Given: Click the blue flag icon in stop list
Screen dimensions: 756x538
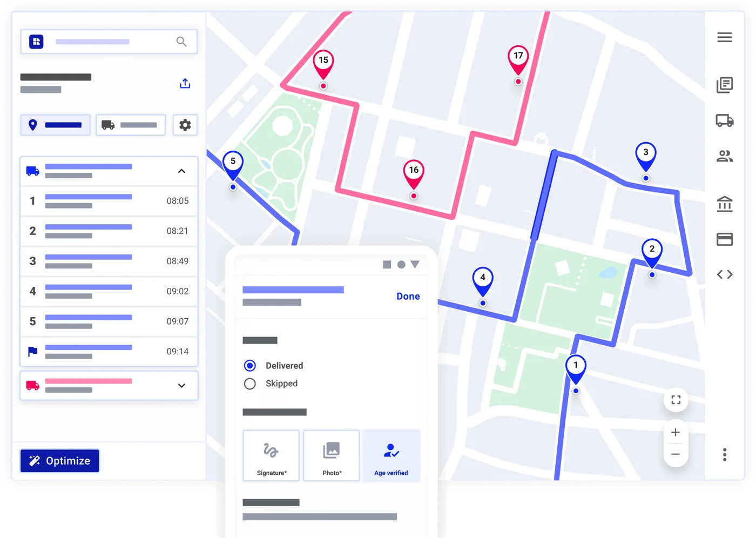Looking at the screenshot, I should (x=33, y=352).
